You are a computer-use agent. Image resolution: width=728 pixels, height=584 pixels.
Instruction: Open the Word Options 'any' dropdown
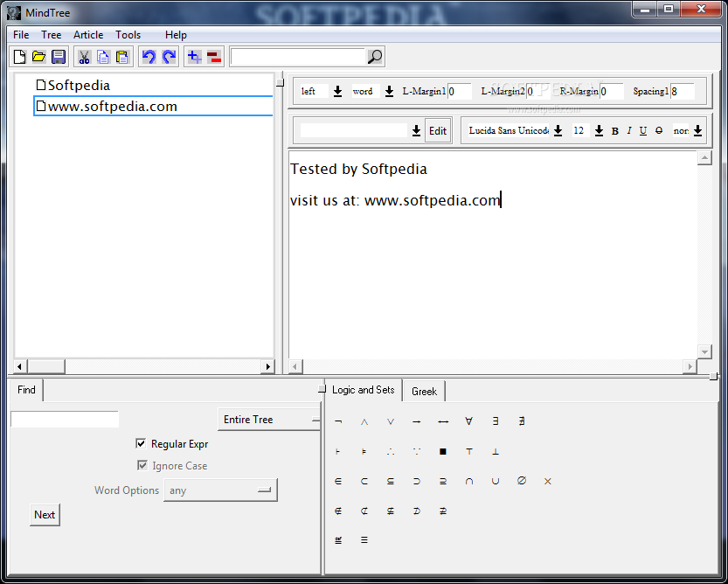[220, 490]
